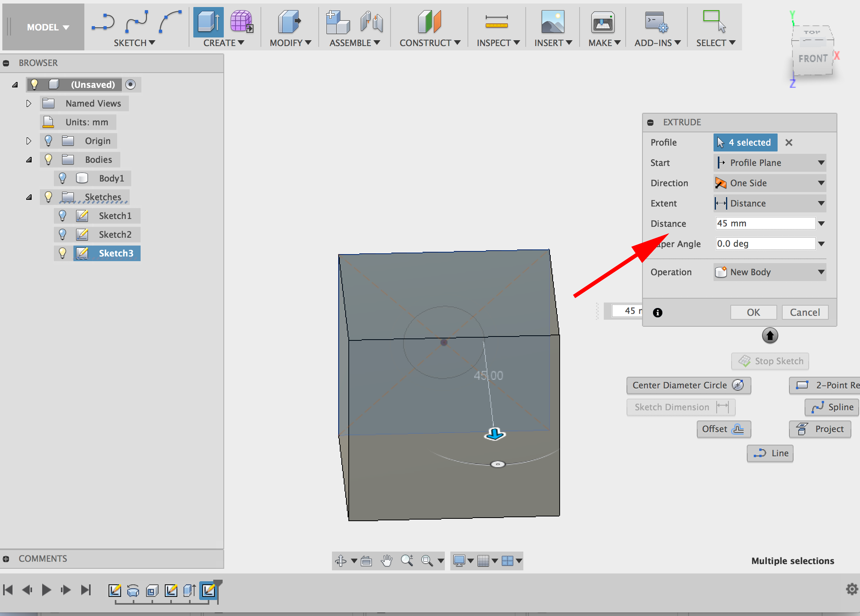Click the Distance 45 mm input field

pos(765,223)
